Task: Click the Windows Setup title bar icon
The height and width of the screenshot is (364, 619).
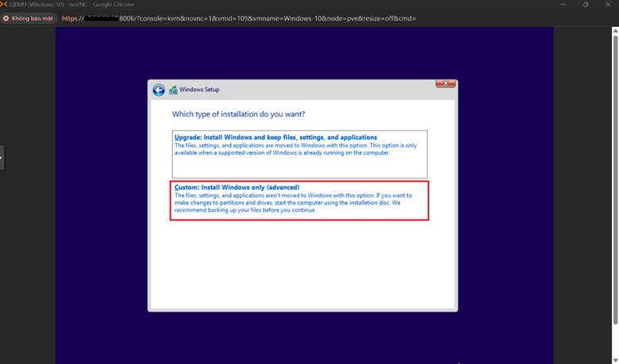Action: point(173,90)
